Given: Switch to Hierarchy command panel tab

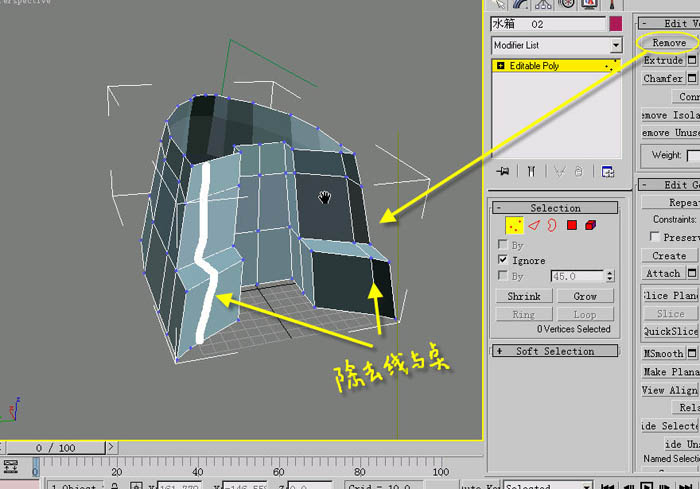Looking at the screenshot, I should pos(543,4).
